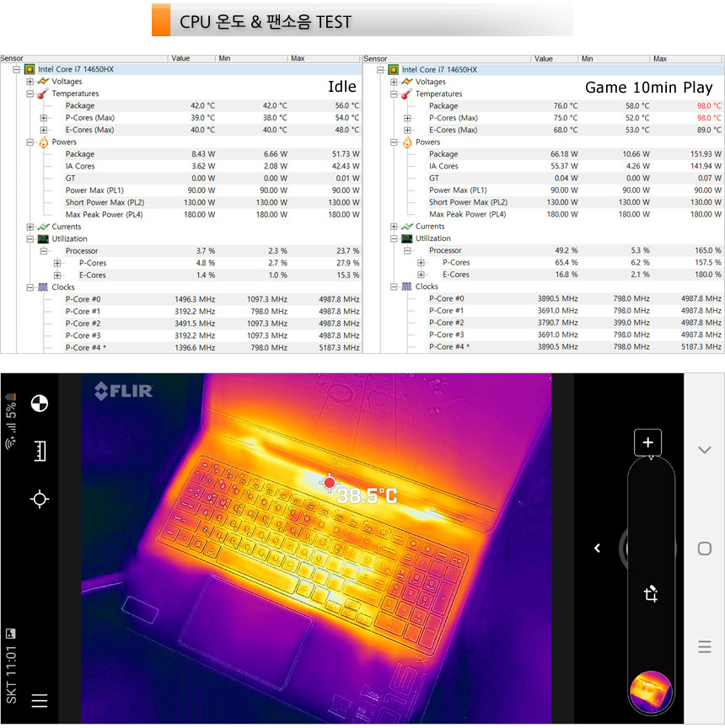Click the left arrow beside the shutter button
The height and width of the screenshot is (728, 725).
pyautogui.click(x=597, y=549)
